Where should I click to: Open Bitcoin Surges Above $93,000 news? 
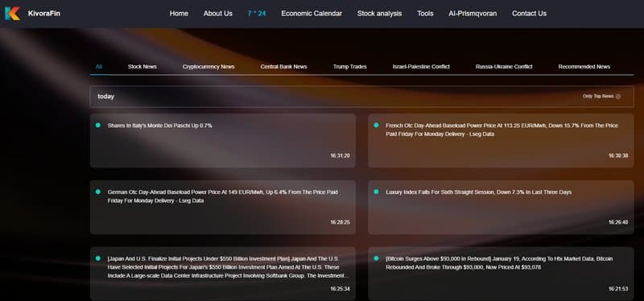pyautogui.click(x=501, y=274)
